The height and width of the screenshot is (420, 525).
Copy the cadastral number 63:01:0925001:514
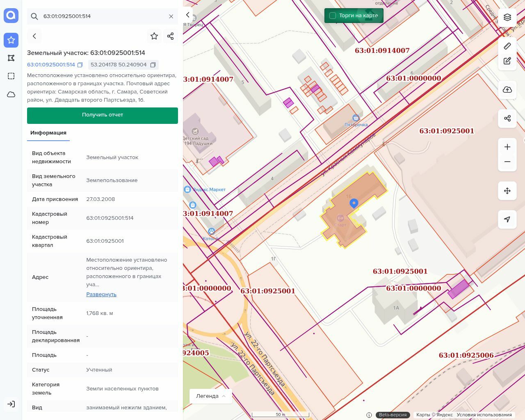coord(80,65)
